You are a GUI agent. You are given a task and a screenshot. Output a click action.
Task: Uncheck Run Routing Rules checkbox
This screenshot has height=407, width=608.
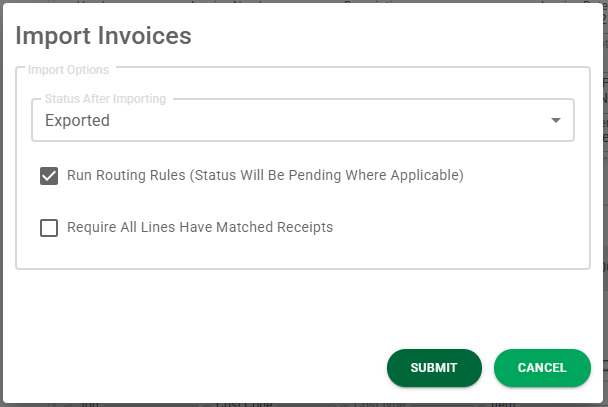[x=49, y=176]
